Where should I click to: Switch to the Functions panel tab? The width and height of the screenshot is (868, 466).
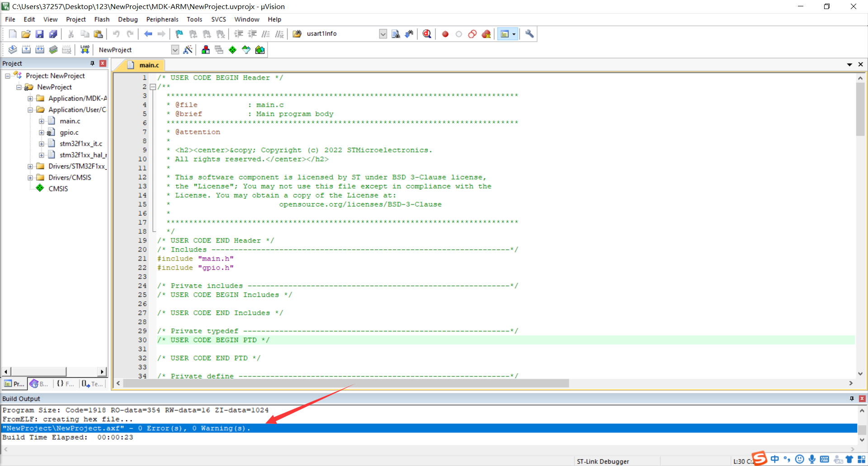tap(65, 384)
